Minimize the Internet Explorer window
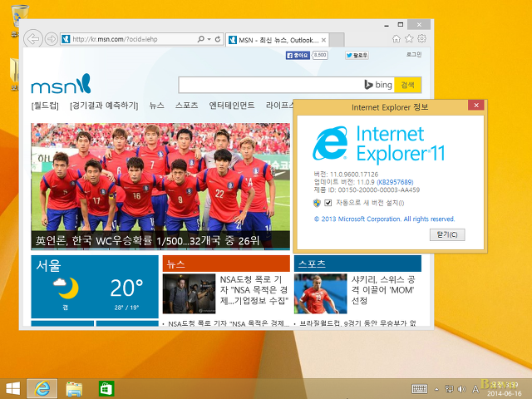The width and height of the screenshot is (532, 399). (x=387, y=25)
